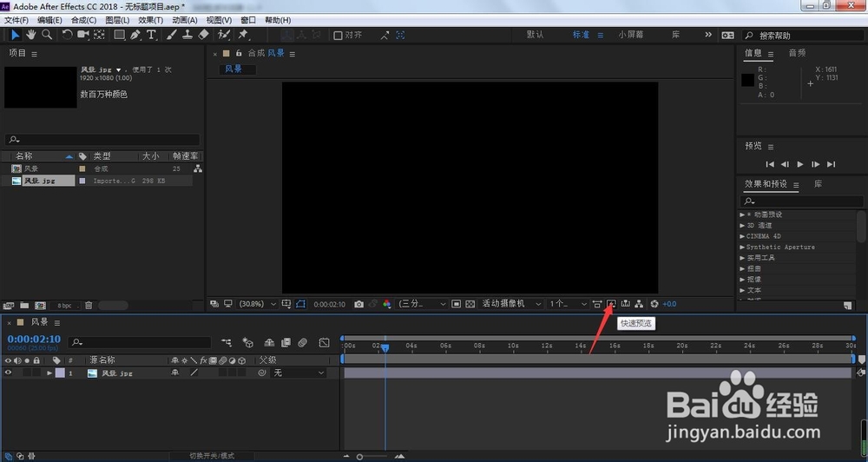Click the interpret footage icon in Project panel

tap(9, 305)
